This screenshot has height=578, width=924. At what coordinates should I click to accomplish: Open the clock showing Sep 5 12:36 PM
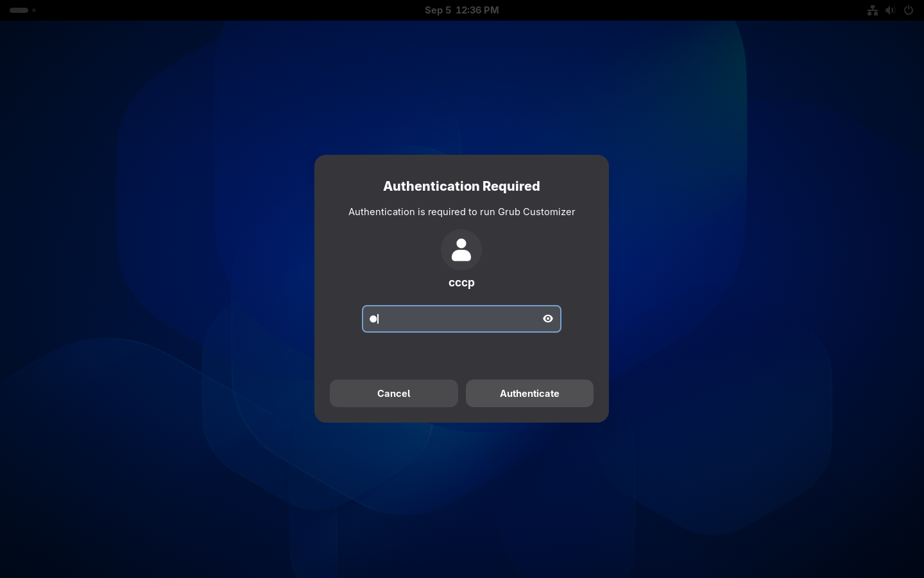(461, 10)
